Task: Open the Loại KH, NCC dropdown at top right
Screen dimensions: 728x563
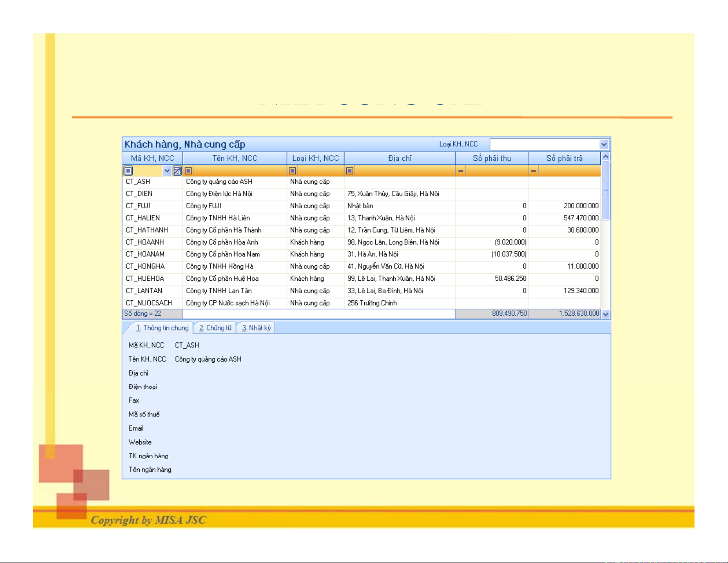Action: (604, 144)
